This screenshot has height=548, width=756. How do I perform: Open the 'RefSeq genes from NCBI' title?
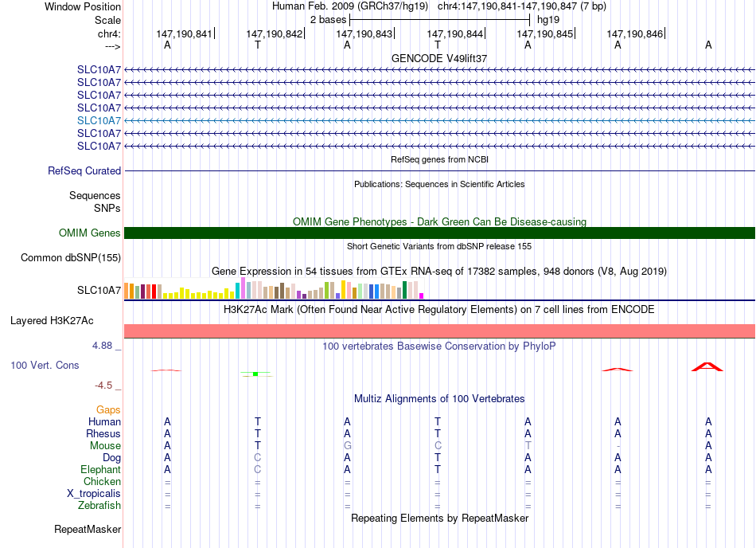[x=439, y=159]
